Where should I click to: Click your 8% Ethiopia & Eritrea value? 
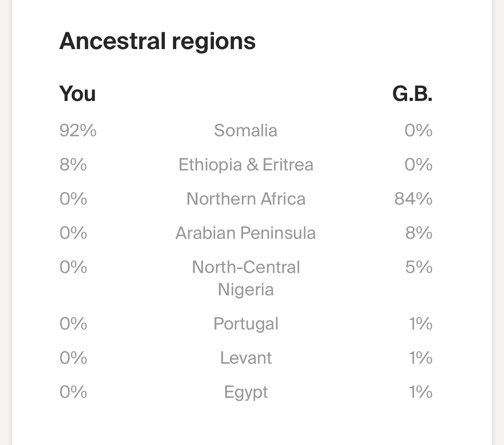coord(73,165)
